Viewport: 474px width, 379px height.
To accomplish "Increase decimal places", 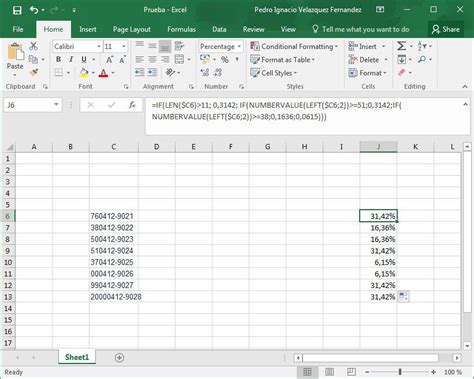I will click(205, 72).
